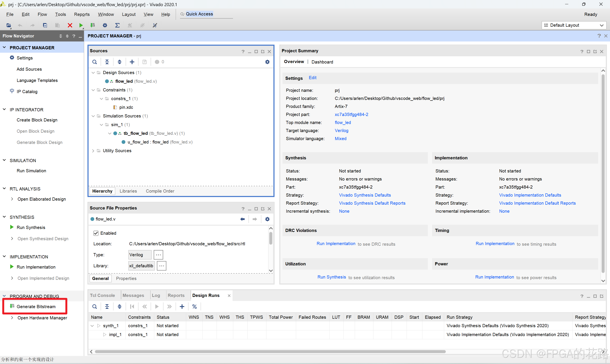Float the Sources panel
Viewport: 610px width, 364px height.
pyautogui.click(x=263, y=51)
